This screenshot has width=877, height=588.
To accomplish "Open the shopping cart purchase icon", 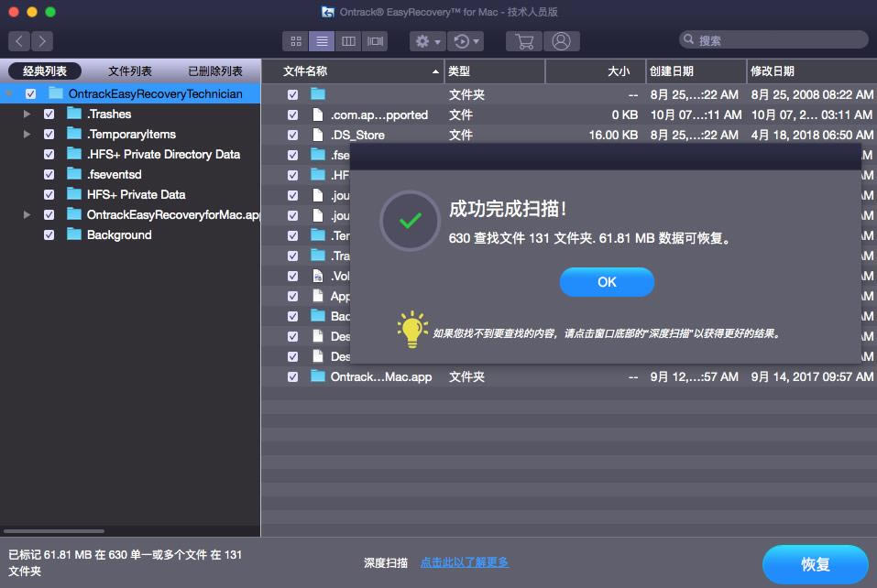I will (524, 41).
